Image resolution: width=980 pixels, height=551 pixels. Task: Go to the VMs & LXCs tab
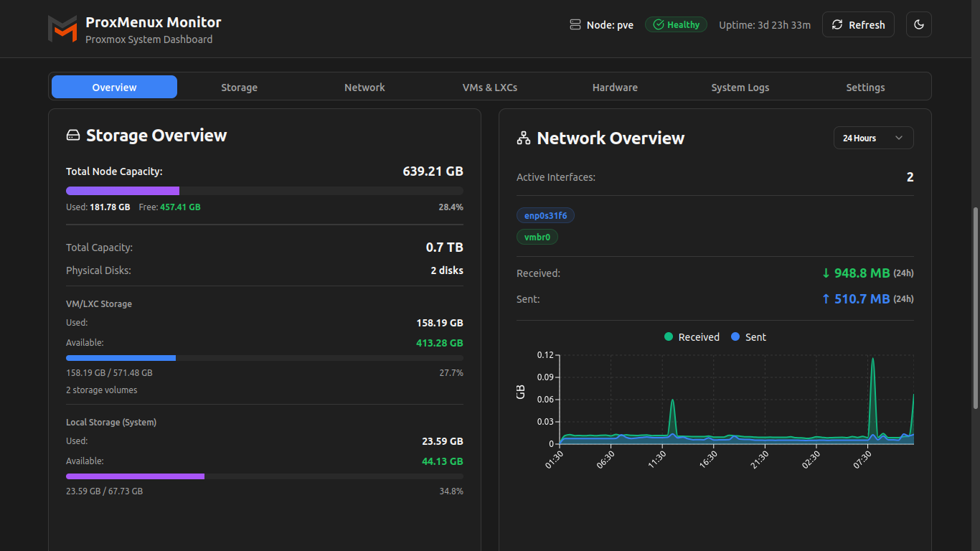pos(489,88)
